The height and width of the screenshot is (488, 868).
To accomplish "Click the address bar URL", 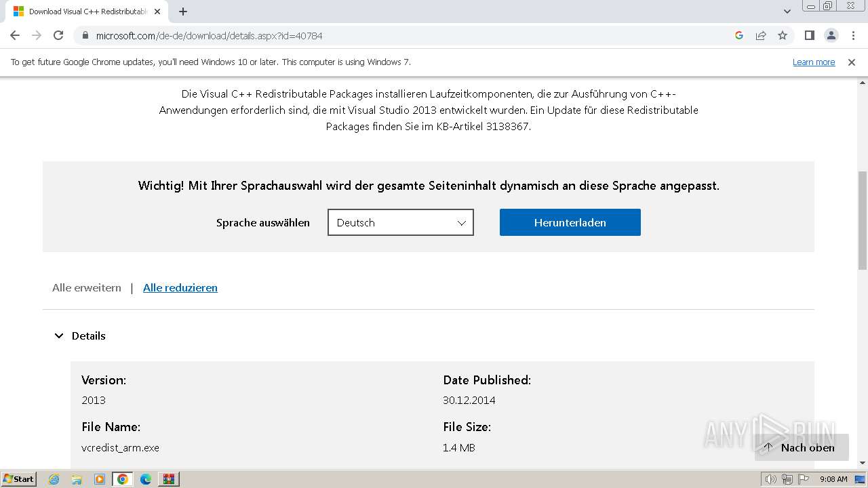I will (209, 35).
